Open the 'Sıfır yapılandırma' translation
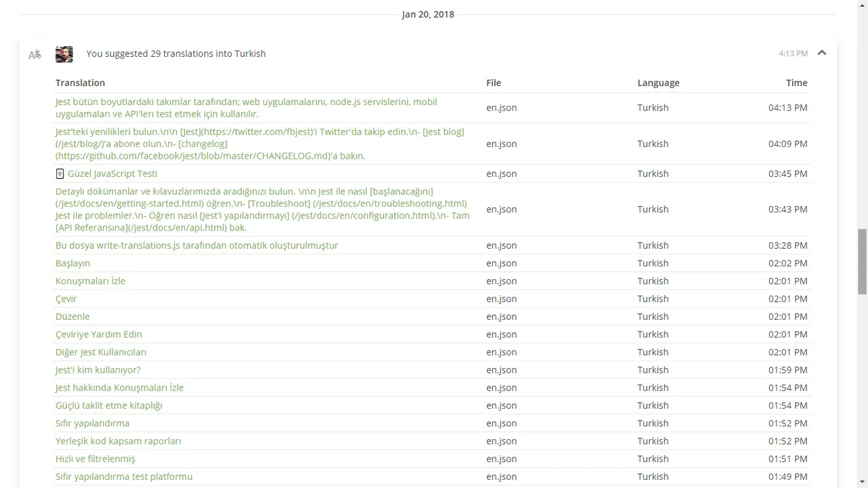This screenshot has width=868, height=488. pos(92,423)
